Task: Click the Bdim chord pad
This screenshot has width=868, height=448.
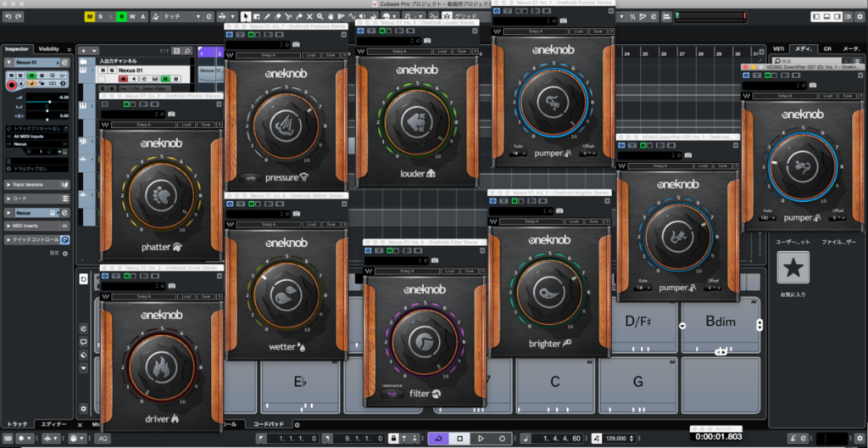Action: (720, 325)
